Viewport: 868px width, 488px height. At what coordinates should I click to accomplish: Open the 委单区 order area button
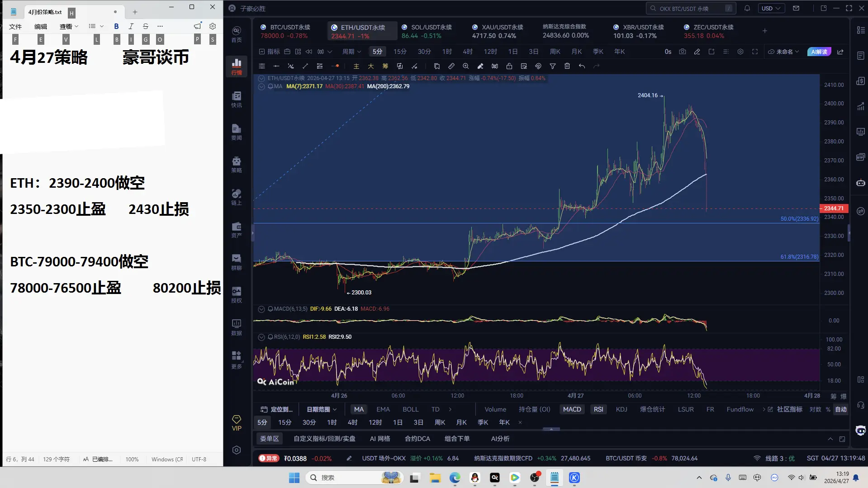tap(270, 439)
